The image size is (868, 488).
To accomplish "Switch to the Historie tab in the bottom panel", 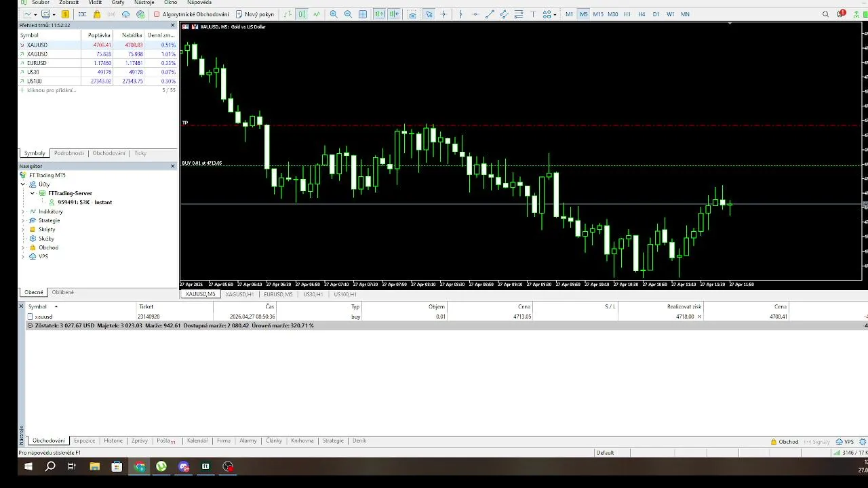I will 113,441.
